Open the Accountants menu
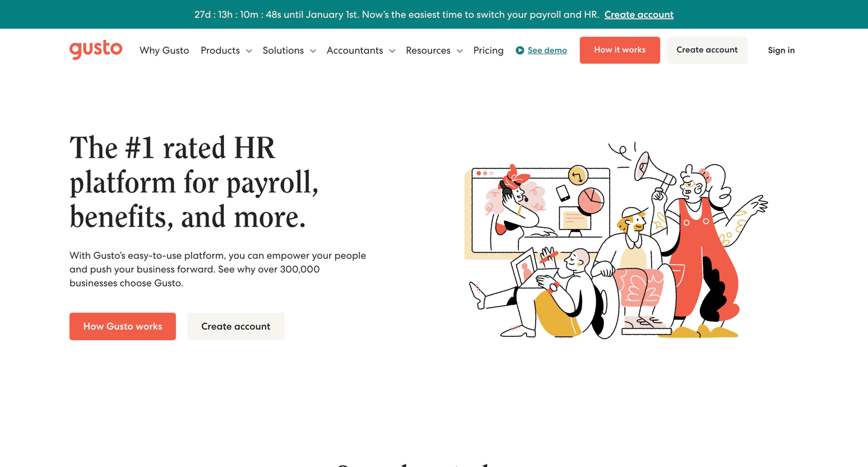868x467 pixels. click(x=355, y=50)
